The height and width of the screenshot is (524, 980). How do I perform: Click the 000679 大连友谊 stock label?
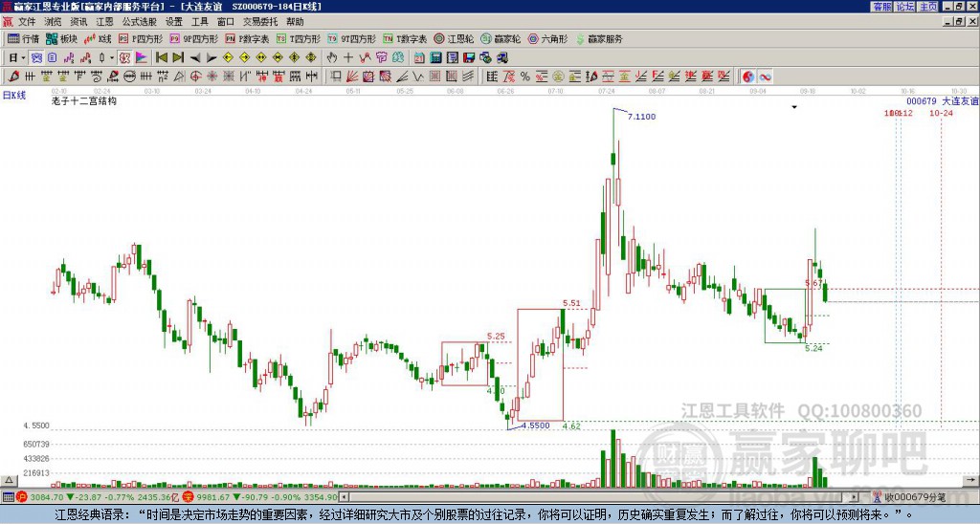[942, 100]
